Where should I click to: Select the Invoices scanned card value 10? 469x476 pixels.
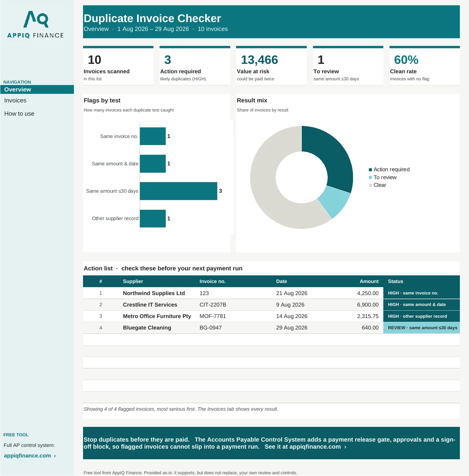(x=95, y=60)
